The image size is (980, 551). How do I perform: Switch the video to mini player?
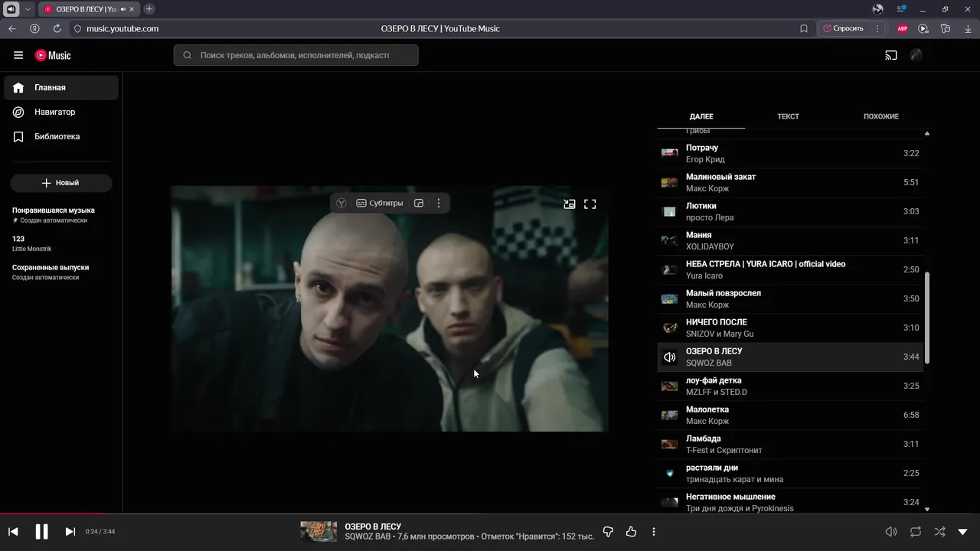pos(570,204)
